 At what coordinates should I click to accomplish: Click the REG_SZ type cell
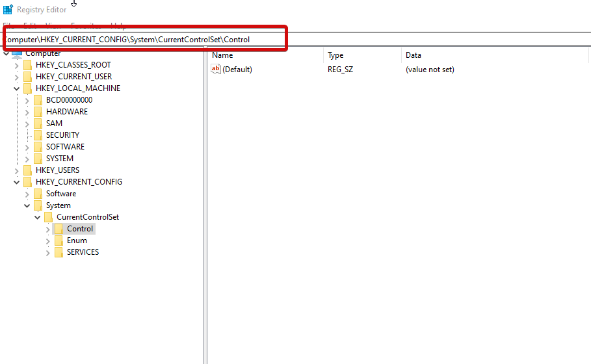point(340,70)
